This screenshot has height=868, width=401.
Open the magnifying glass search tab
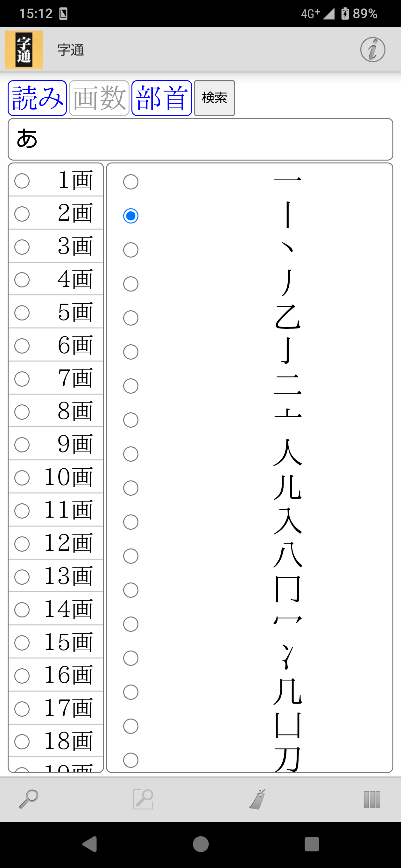[29, 799]
